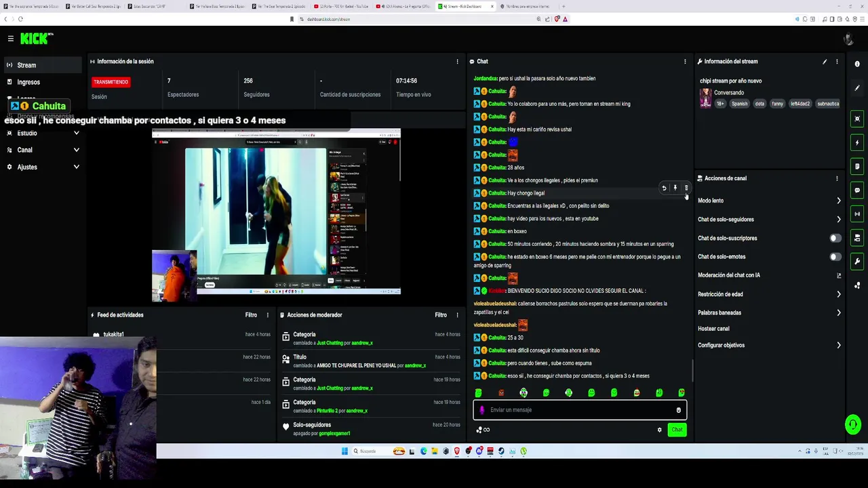Click the Conversando category thumbnail image
Image resolution: width=868 pixels, height=488 pixels.
coord(706,98)
